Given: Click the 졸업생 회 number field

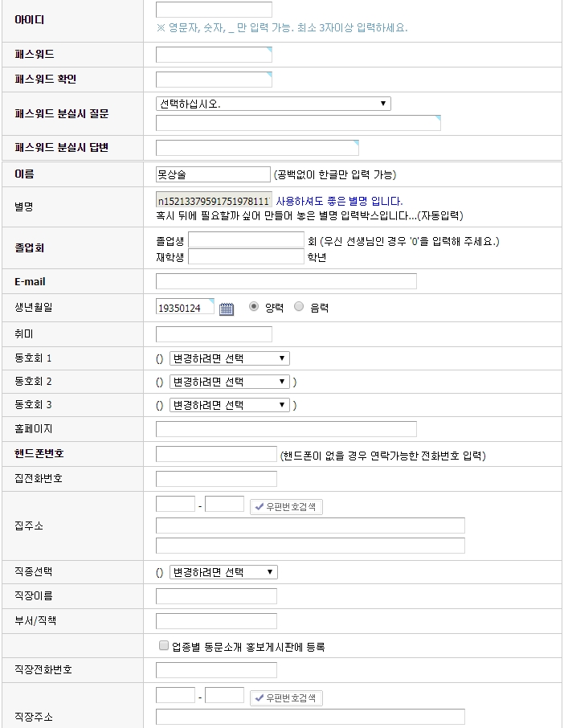Looking at the screenshot, I should 246,240.
